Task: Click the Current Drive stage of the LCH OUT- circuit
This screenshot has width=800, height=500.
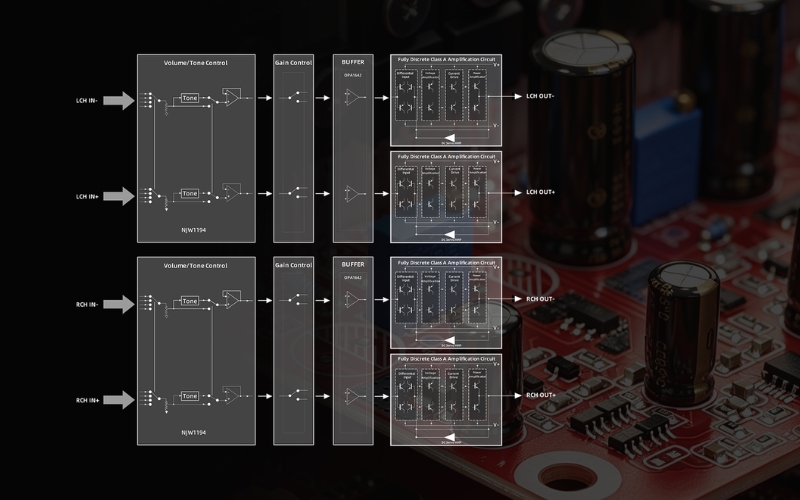Action: 454,95
